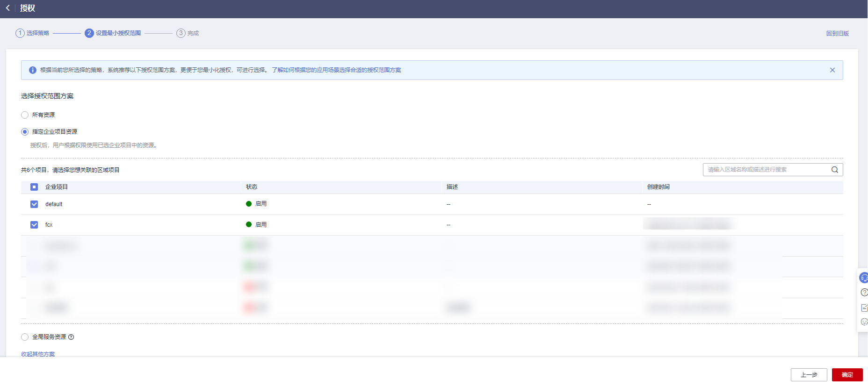Open the 回到旧版 link
This screenshot has height=387, width=868.
coord(837,34)
